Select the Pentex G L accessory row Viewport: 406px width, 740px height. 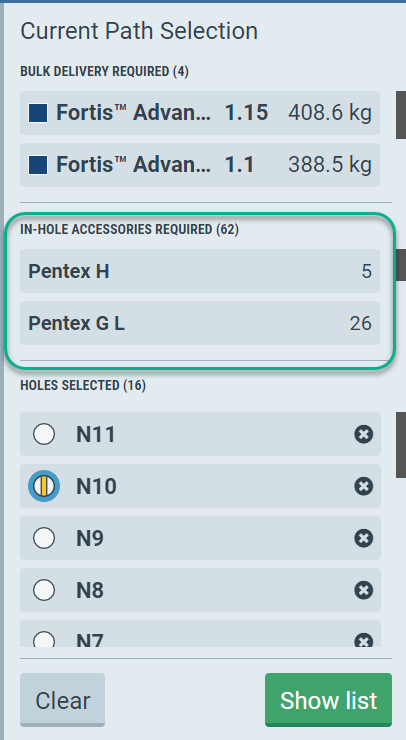tap(200, 323)
